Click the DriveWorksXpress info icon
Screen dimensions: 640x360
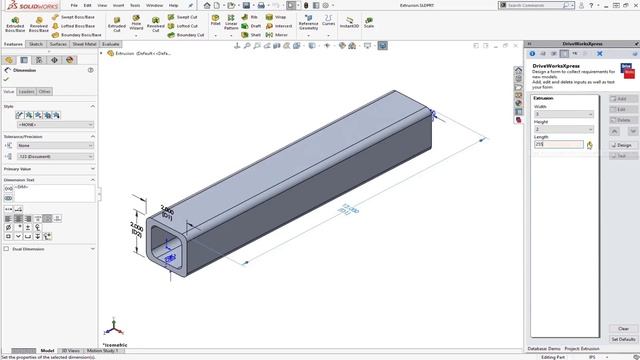point(532,53)
